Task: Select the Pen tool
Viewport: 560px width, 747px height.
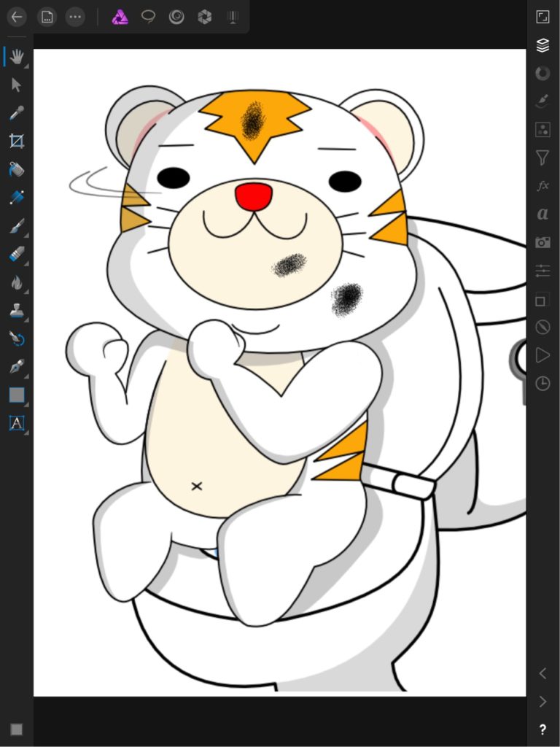Action: click(16, 366)
